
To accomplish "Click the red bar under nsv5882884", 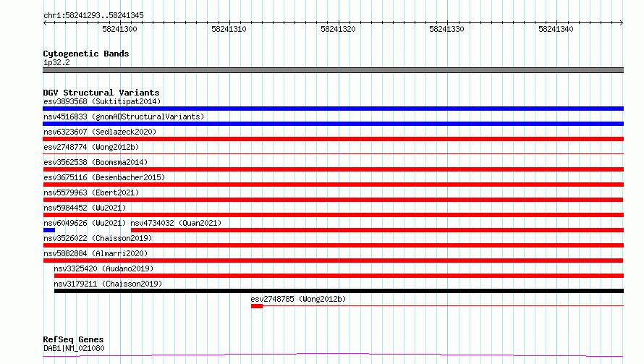I will point(333,261).
